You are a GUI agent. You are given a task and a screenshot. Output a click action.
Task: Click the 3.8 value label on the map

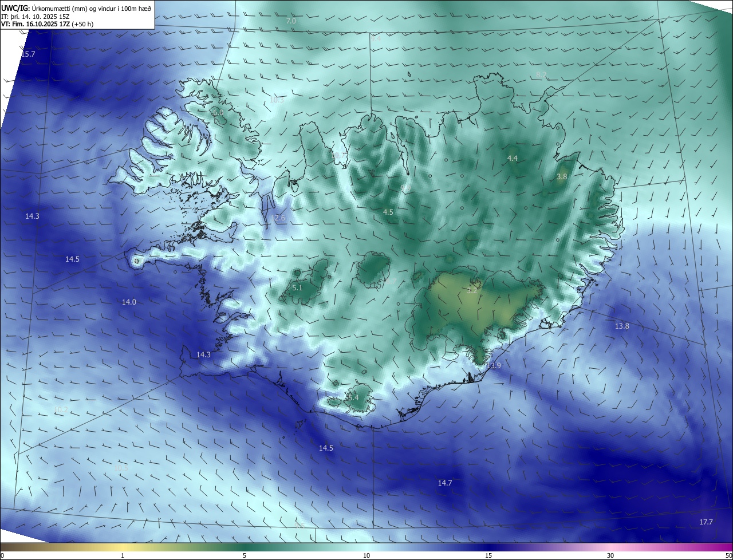562,177
